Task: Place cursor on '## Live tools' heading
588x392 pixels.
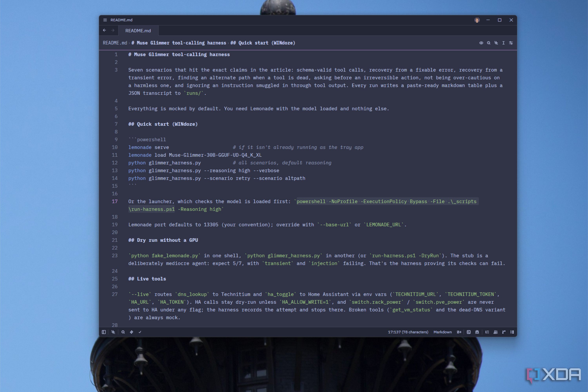Action: tap(147, 279)
